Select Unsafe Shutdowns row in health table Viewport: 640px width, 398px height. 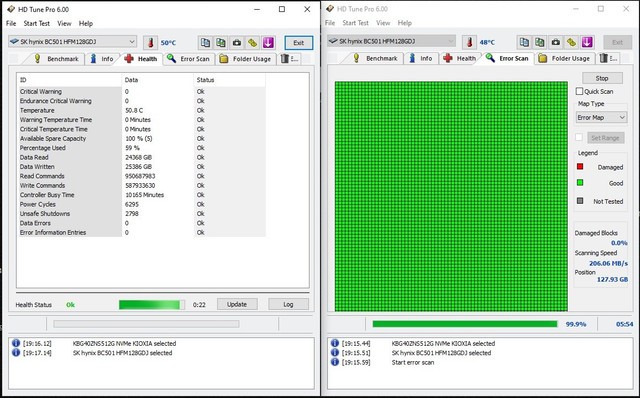pyautogui.click(x=142, y=213)
